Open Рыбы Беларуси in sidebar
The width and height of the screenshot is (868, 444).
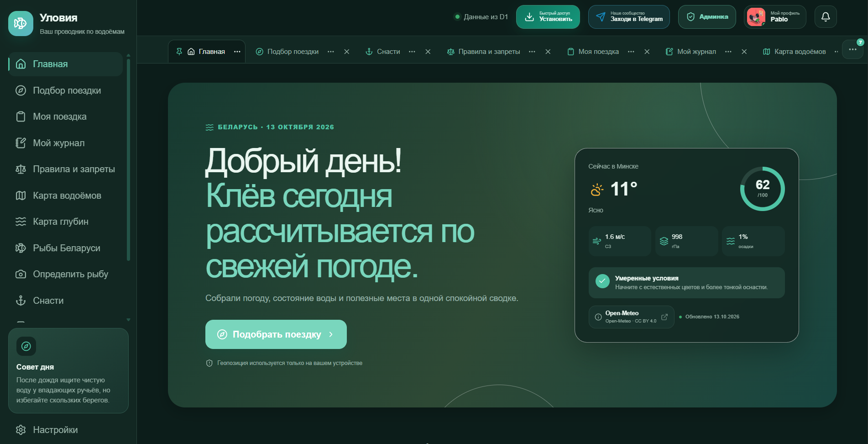[66, 248]
